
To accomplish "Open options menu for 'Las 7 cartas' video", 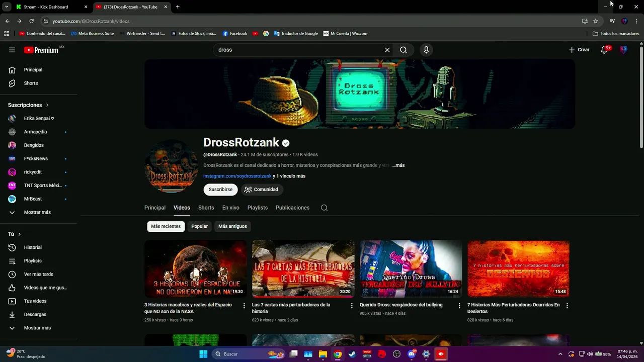I will pos(352,306).
